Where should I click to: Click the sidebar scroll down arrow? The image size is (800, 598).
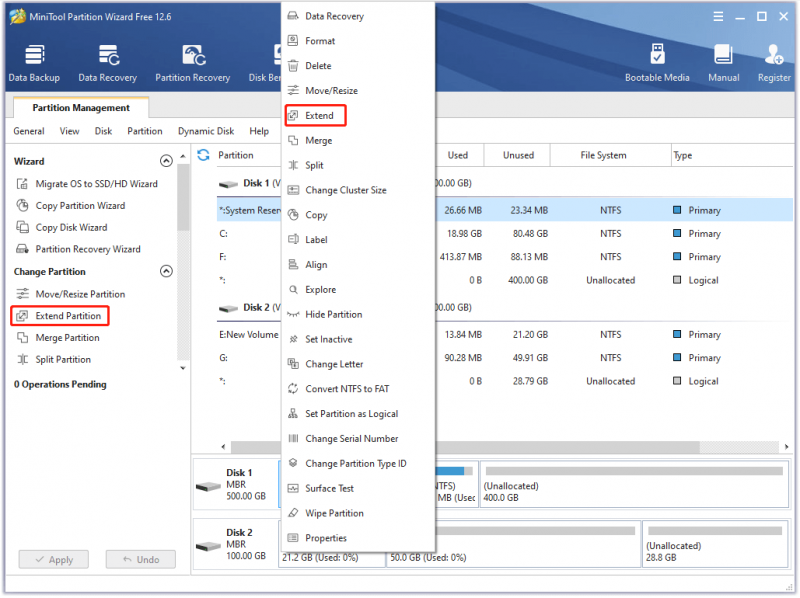coord(183,368)
